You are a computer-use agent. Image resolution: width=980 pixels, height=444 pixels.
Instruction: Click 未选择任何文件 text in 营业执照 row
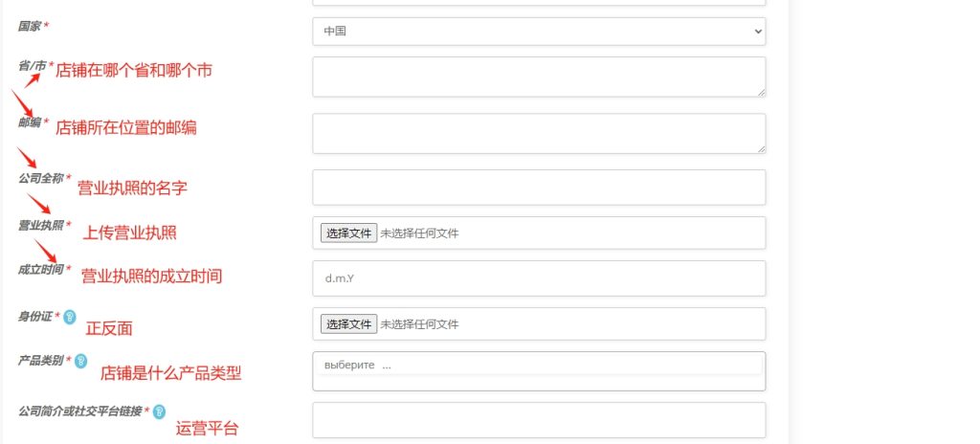click(x=419, y=233)
